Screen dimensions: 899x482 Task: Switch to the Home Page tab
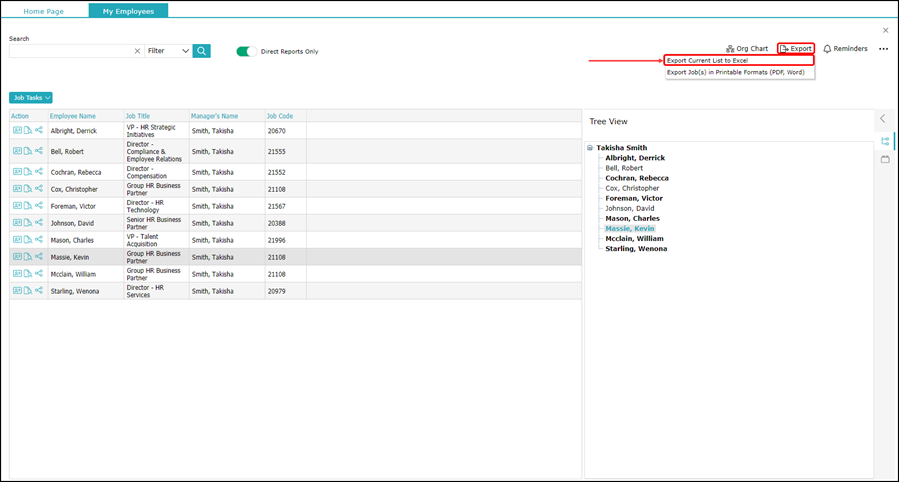click(46, 10)
